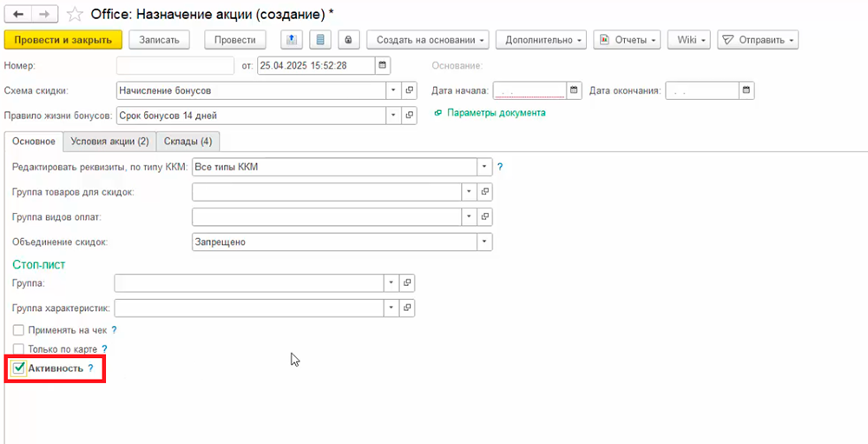The height and width of the screenshot is (444, 868).
Task: Open the Схема скидки item with its open button
Action: point(410,90)
